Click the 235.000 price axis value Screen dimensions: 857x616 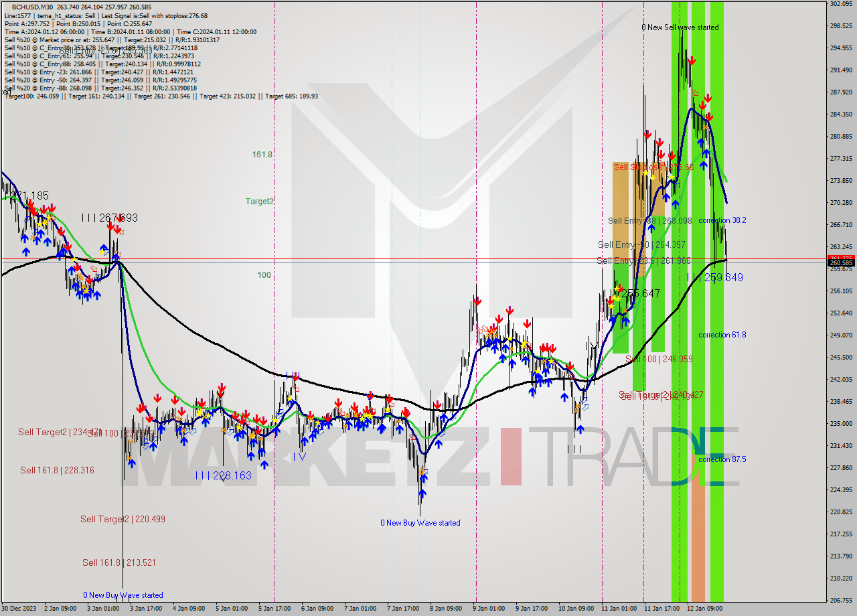[841, 424]
